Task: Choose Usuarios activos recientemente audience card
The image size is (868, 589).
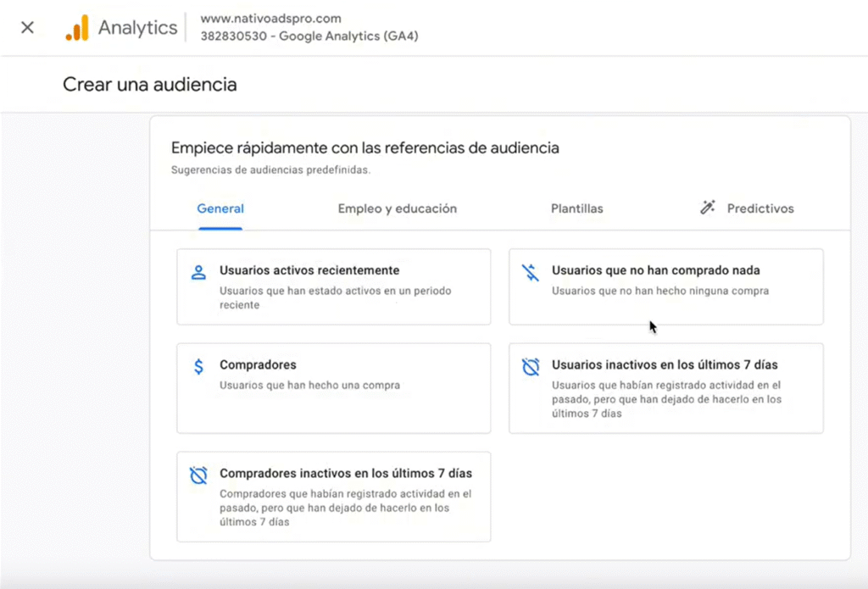Action: (334, 286)
